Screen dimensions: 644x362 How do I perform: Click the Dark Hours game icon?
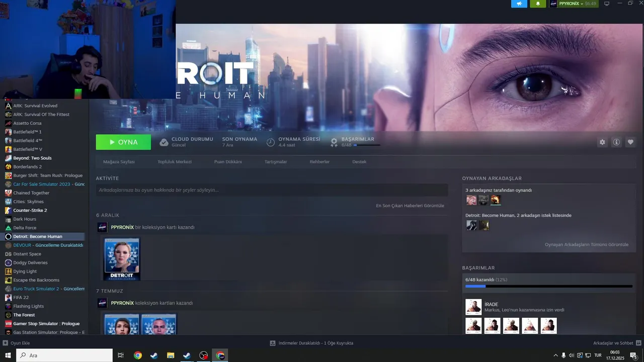pyautogui.click(x=8, y=219)
